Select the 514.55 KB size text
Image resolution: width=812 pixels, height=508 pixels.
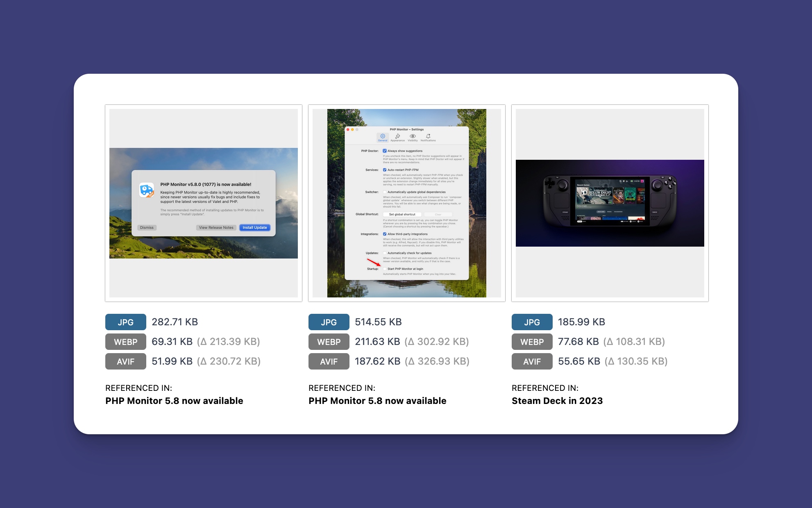pyautogui.click(x=378, y=322)
